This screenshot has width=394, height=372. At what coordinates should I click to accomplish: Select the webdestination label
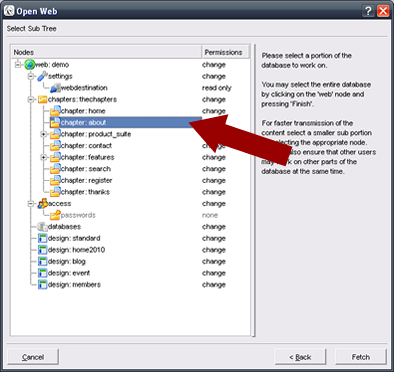pyautogui.click(x=84, y=88)
